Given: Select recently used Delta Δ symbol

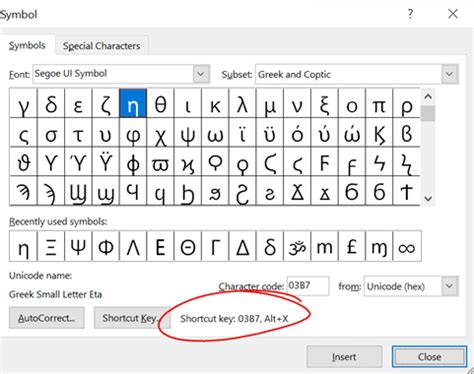Looking at the screenshot, I should pyautogui.click(x=242, y=246).
